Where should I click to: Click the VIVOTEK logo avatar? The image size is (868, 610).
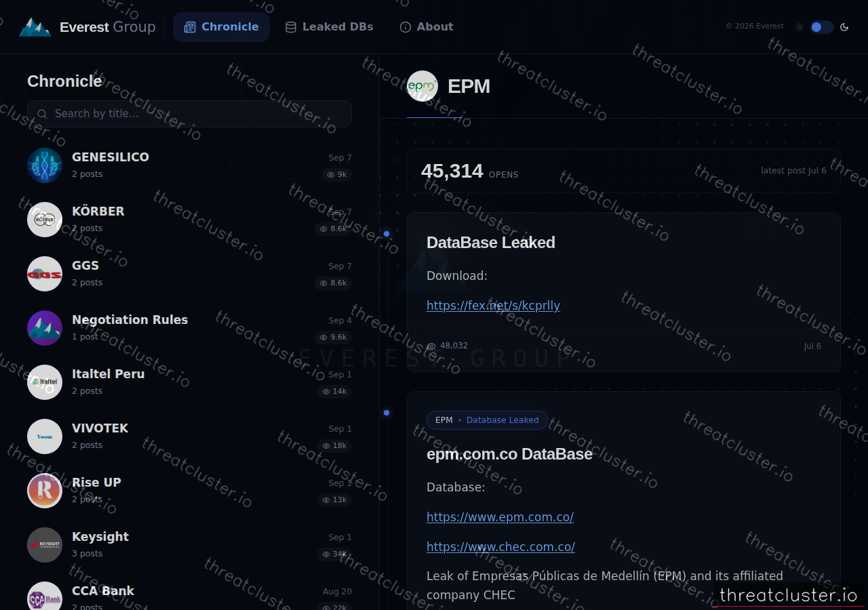tap(45, 436)
